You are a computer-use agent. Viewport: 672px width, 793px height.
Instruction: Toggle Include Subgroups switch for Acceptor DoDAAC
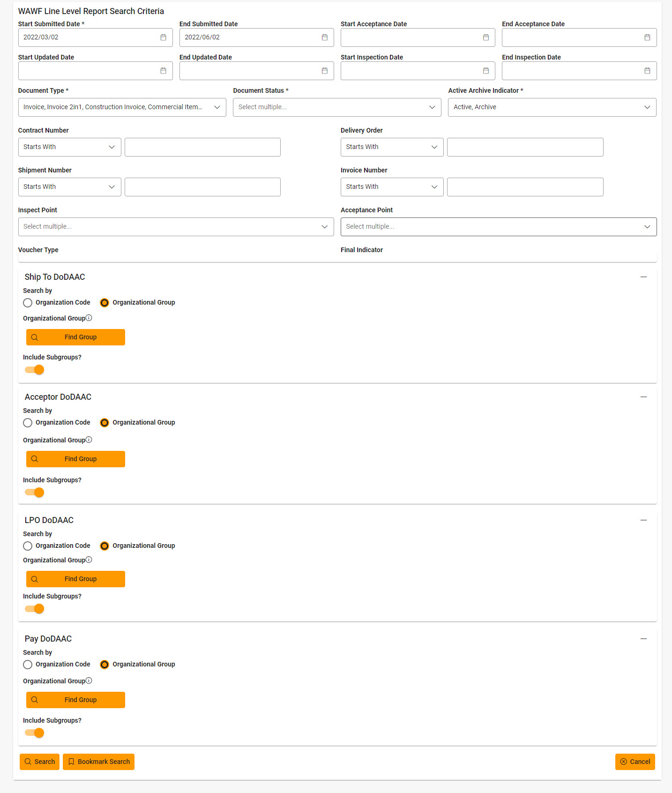click(x=35, y=493)
